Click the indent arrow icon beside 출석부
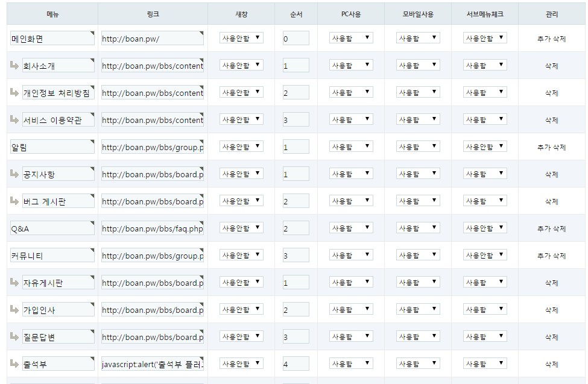588x384 pixels. 14,364
